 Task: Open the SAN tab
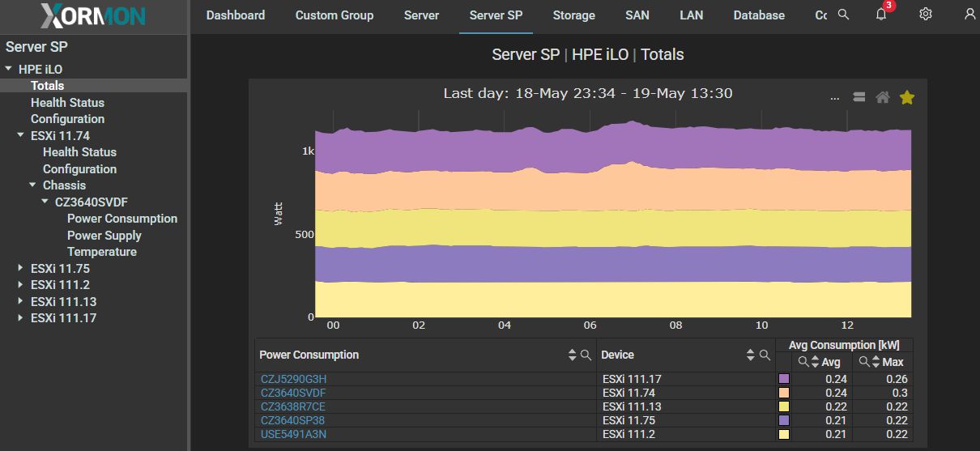637,15
